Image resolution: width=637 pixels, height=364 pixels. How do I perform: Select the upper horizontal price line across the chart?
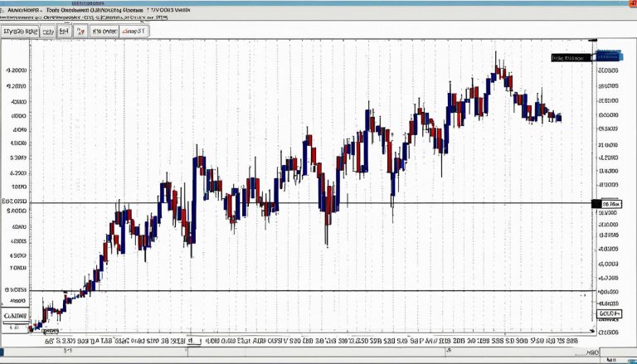click(311, 202)
